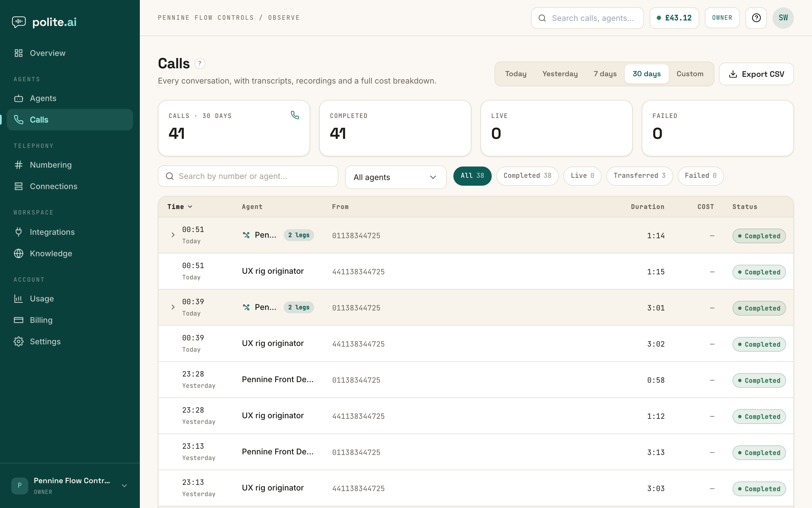Viewport: 812px width, 508px height.
Task: Open Settings in the sidebar
Action: pos(70,341)
